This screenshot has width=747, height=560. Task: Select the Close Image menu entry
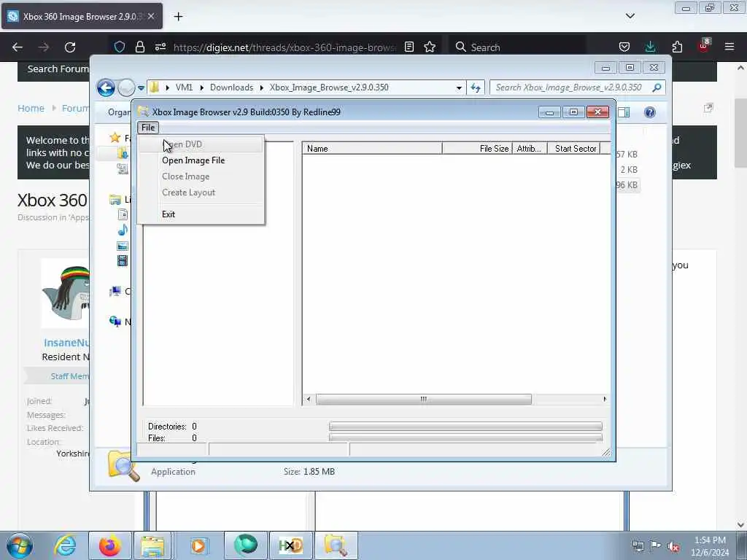pos(186,176)
